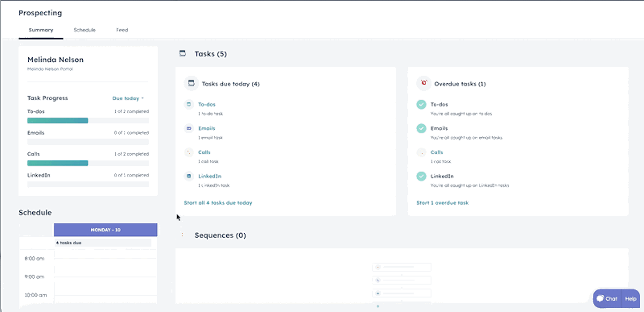Click the Overdue tasks alarm clock icon
This screenshot has width=644, height=312.
pyautogui.click(x=424, y=84)
